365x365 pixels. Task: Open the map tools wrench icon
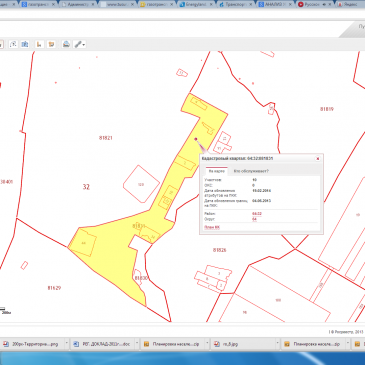pyautogui.click(x=78, y=44)
